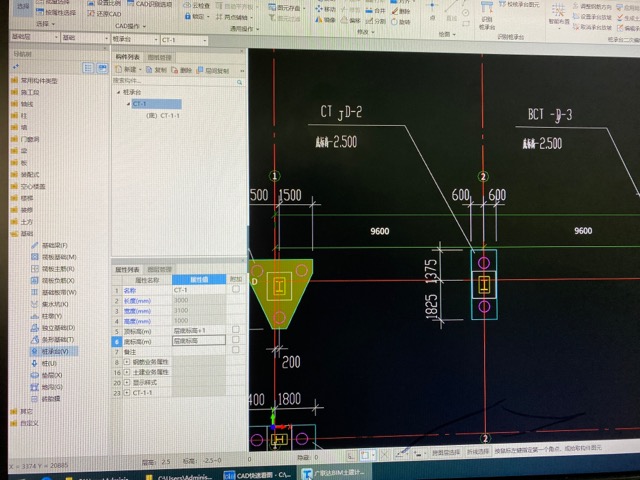The height and width of the screenshot is (480, 640).
Task: Click 还原CAD in ribbon
Action: [104, 13]
